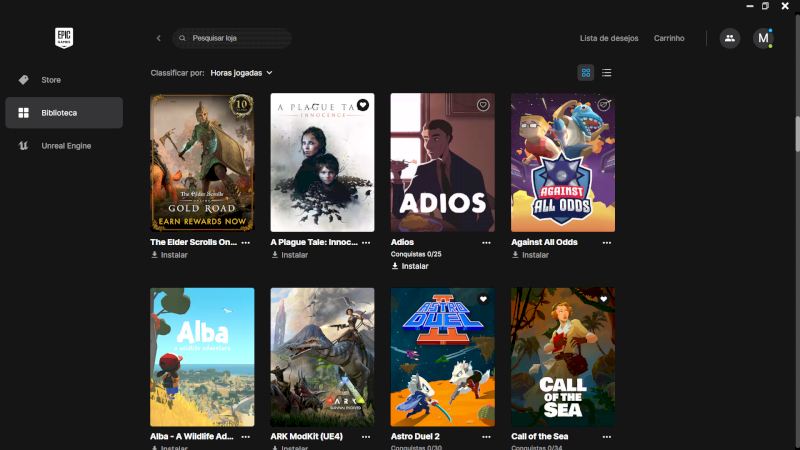The image size is (800, 450).
Task: Click The Elder Scrolls On... title text
Action: click(x=193, y=242)
